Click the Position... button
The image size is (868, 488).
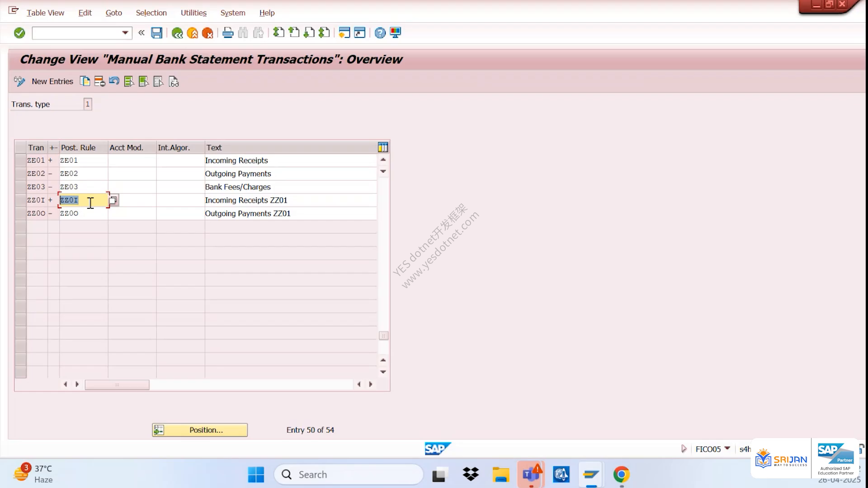coord(200,430)
